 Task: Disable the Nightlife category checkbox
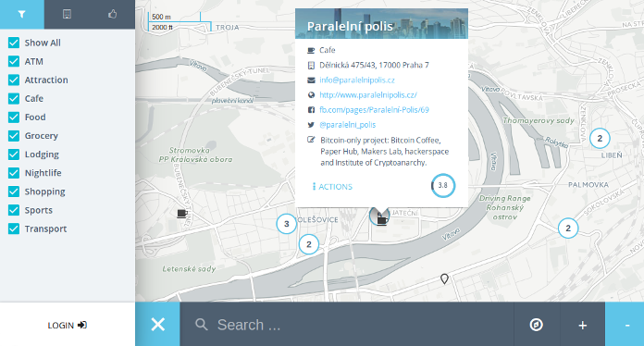[14, 173]
